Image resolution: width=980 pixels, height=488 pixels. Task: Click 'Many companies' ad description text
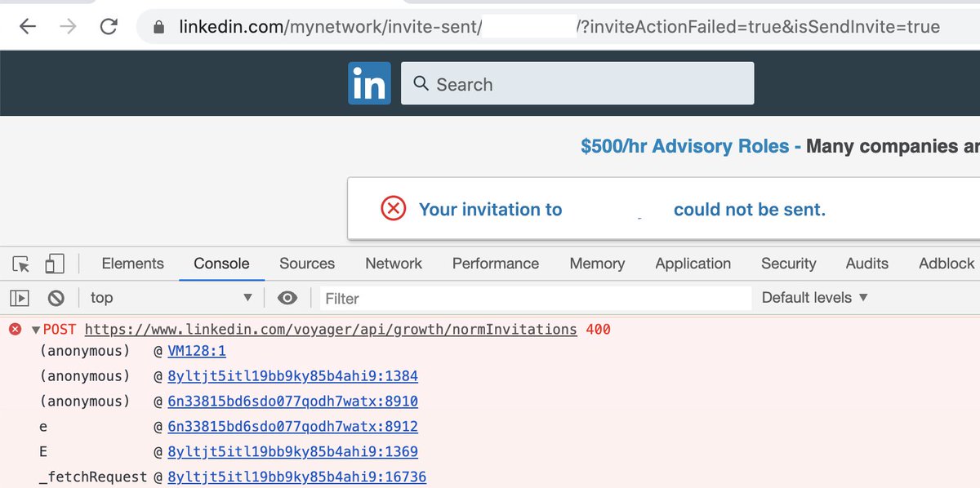pyautogui.click(x=893, y=147)
